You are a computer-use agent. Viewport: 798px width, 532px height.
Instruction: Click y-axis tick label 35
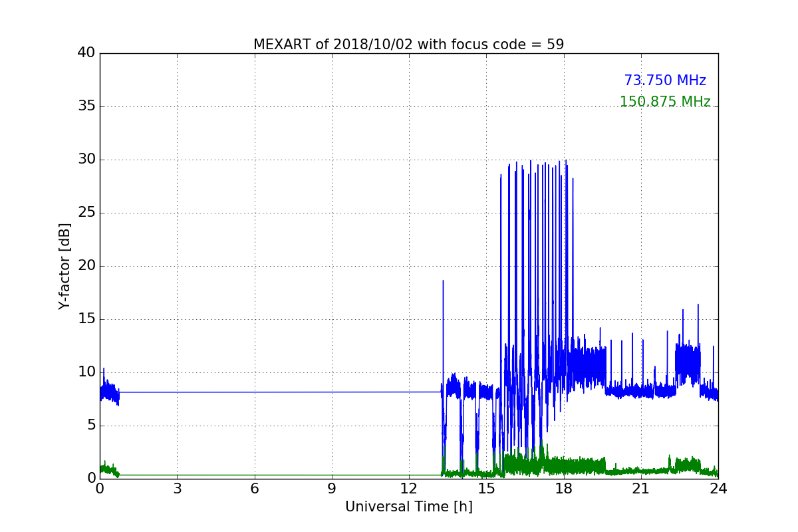click(x=86, y=106)
